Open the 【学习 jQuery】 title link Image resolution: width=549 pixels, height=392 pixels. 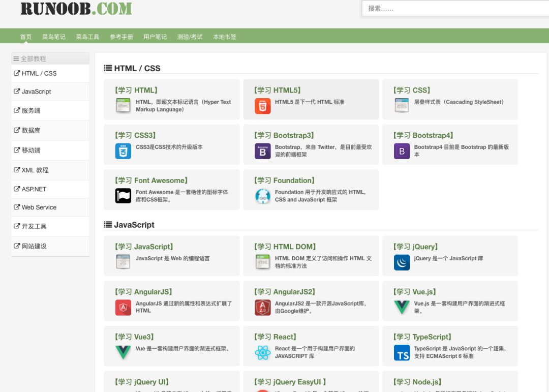(416, 247)
